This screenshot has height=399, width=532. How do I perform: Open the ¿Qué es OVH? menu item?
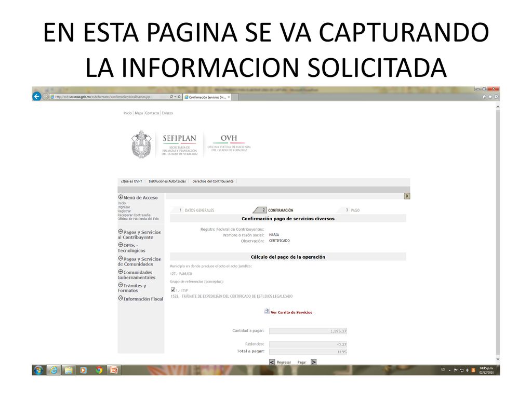(x=131, y=181)
